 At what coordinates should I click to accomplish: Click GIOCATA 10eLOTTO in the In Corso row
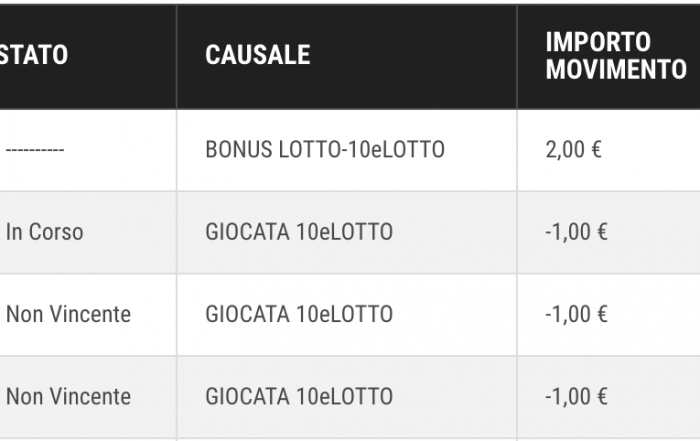(x=299, y=232)
